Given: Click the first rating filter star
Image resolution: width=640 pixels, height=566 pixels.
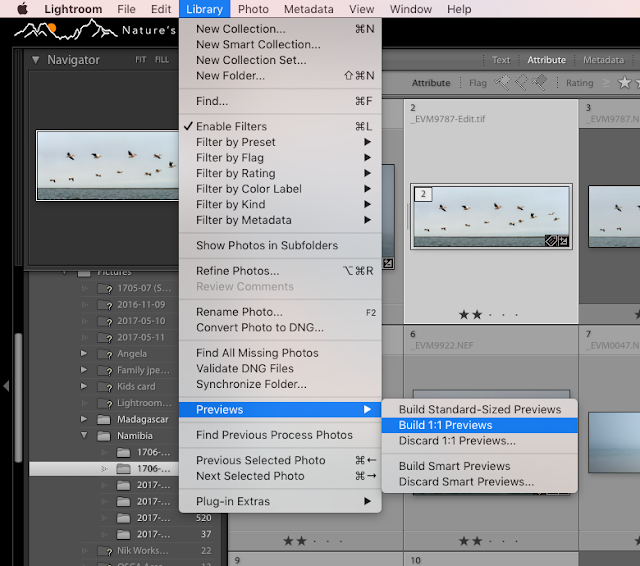Looking at the screenshot, I should tap(624, 83).
